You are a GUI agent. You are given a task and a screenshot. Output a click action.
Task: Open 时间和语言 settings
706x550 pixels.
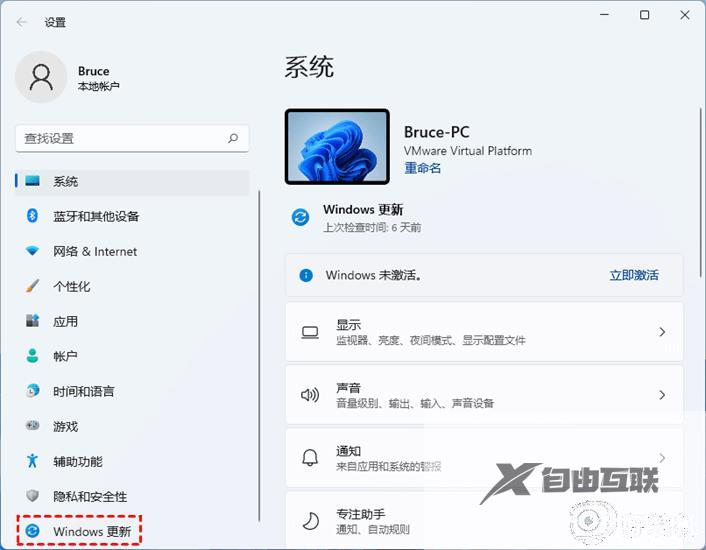(x=132, y=391)
